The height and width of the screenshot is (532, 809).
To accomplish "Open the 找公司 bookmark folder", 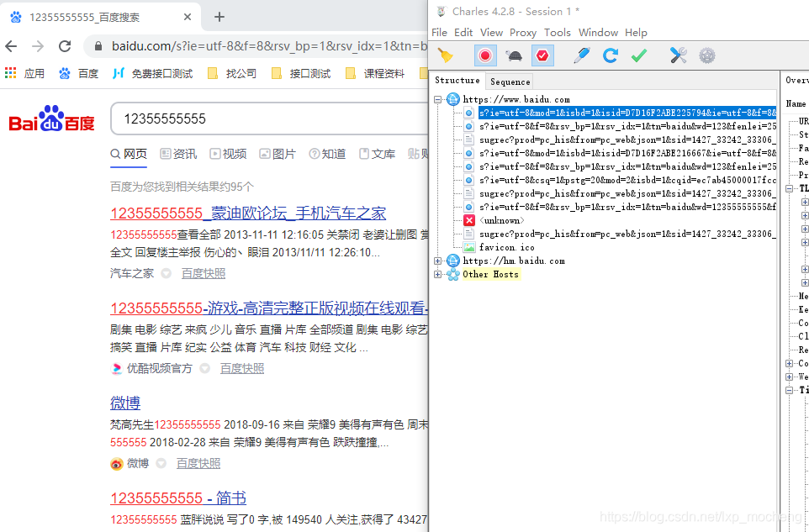I will [x=231, y=73].
